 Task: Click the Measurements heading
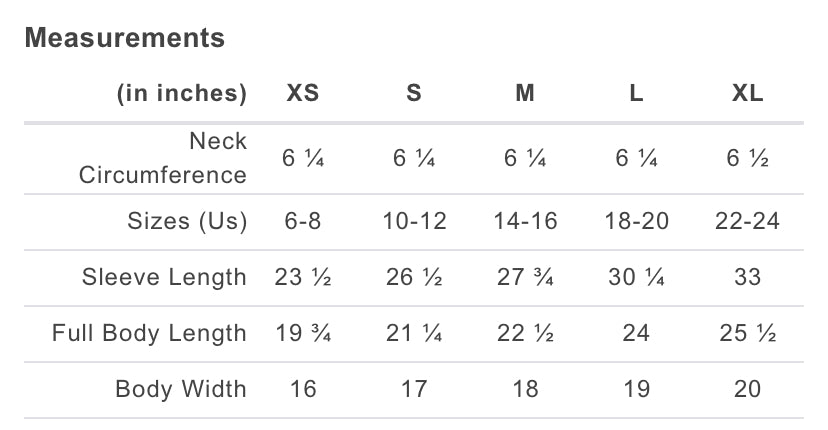coord(124,38)
